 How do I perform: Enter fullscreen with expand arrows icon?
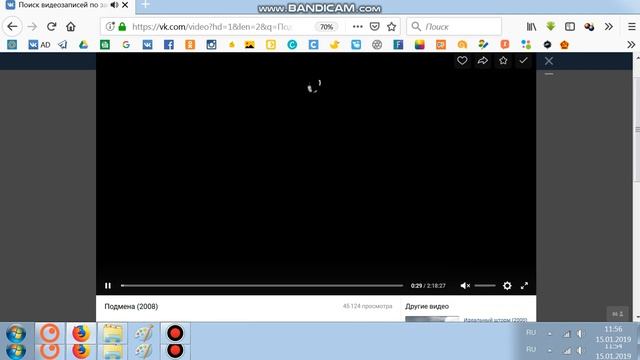pyautogui.click(x=524, y=286)
